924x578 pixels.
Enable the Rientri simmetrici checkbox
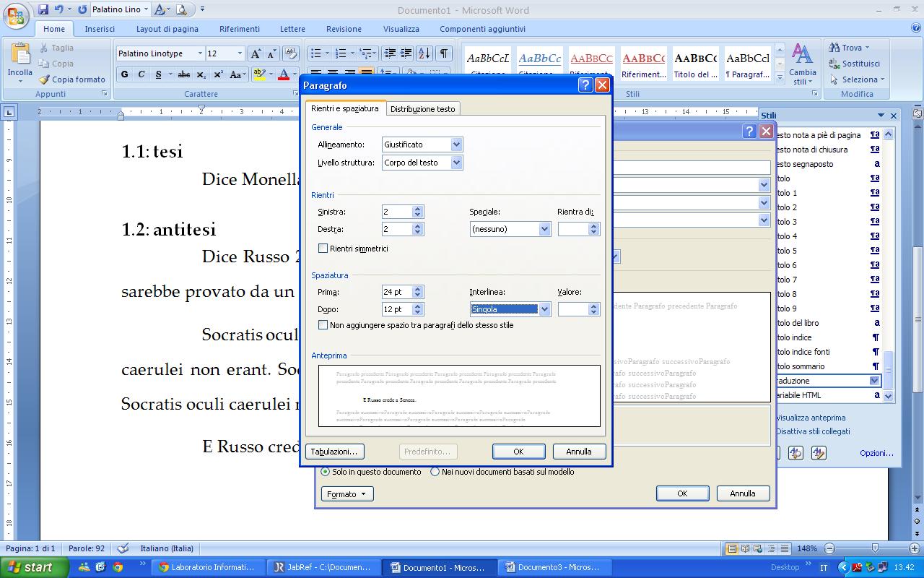click(323, 249)
